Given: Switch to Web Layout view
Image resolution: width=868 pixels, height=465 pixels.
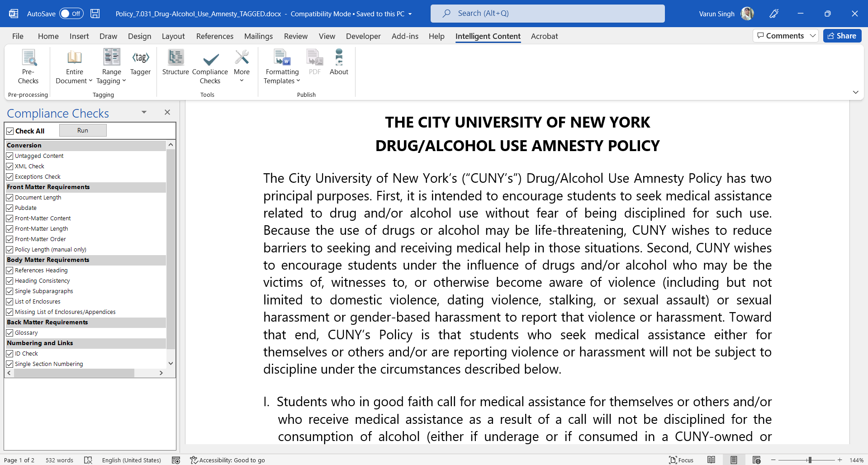Looking at the screenshot, I should point(756,460).
